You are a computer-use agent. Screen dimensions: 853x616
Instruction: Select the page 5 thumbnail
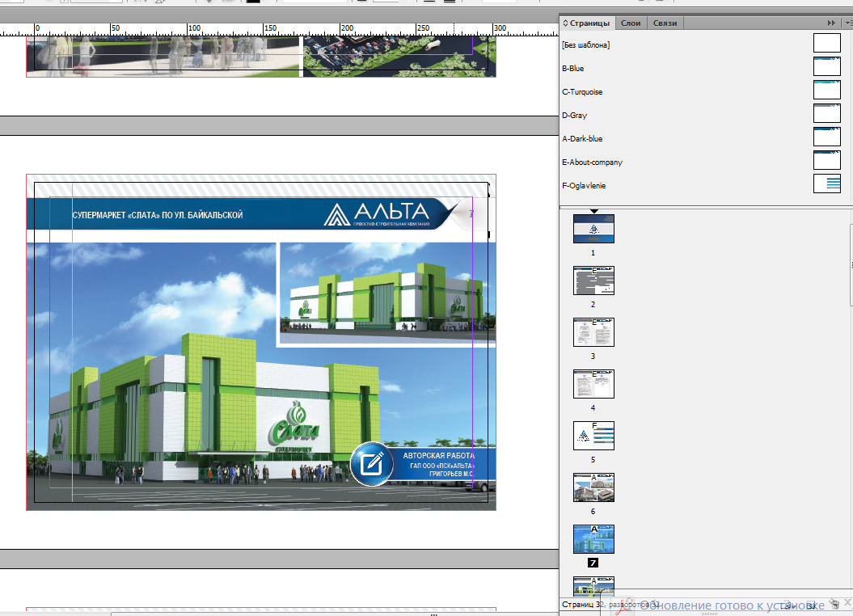(593, 436)
